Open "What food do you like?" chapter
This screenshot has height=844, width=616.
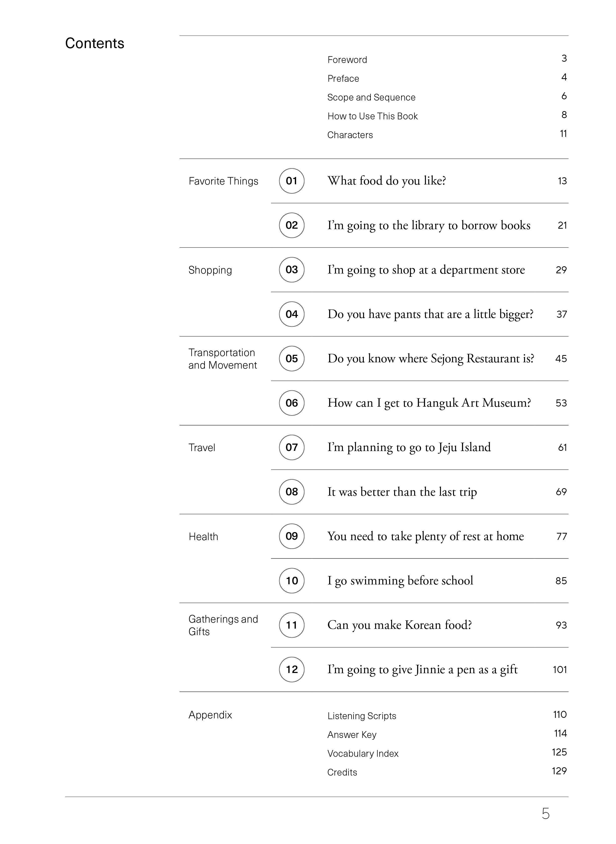click(x=387, y=181)
